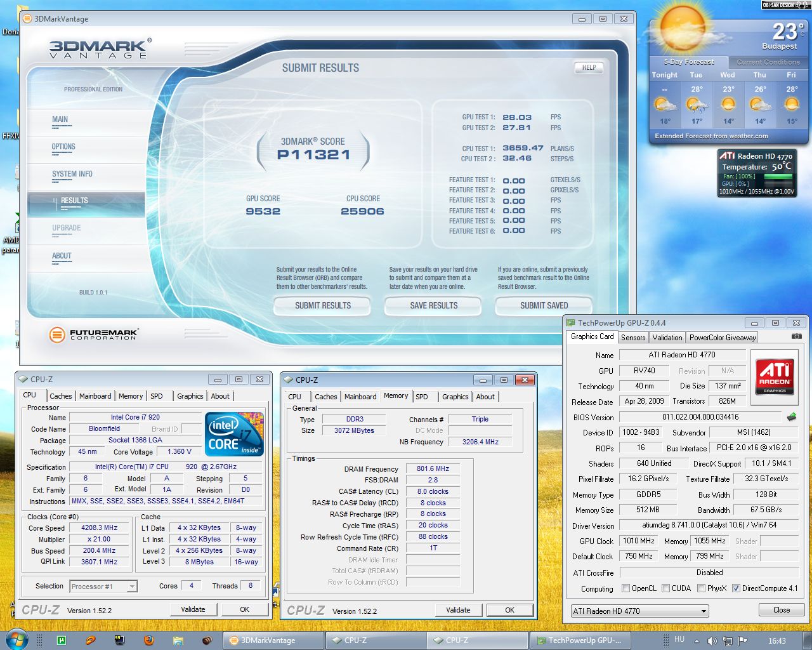Click the Windows Start orb

pos(16,639)
